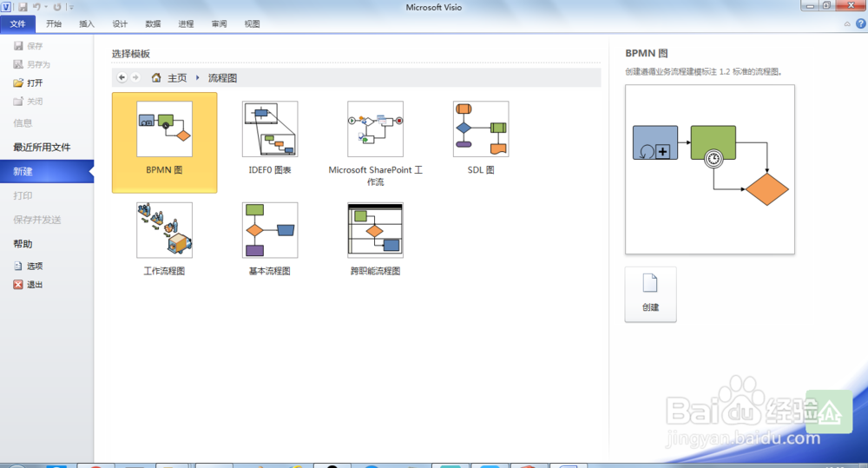
Task: Go back using the left arrow navigation icon
Action: tap(122, 77)
